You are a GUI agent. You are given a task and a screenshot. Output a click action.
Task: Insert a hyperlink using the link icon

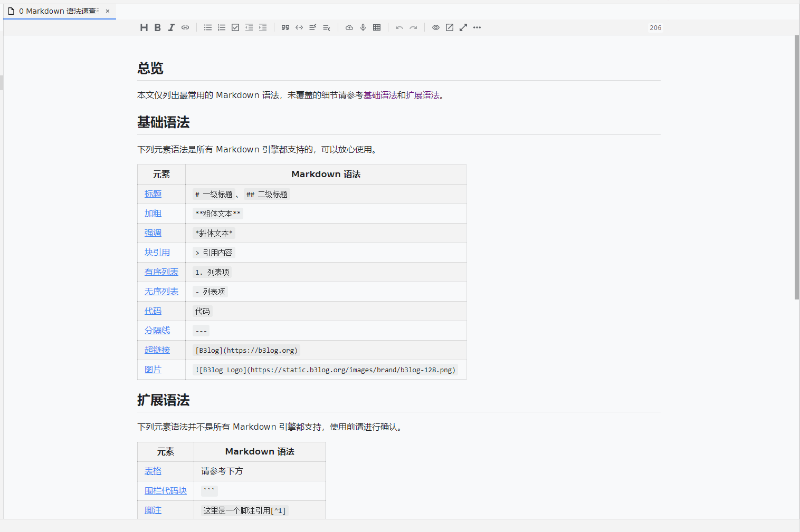[185, 27]
